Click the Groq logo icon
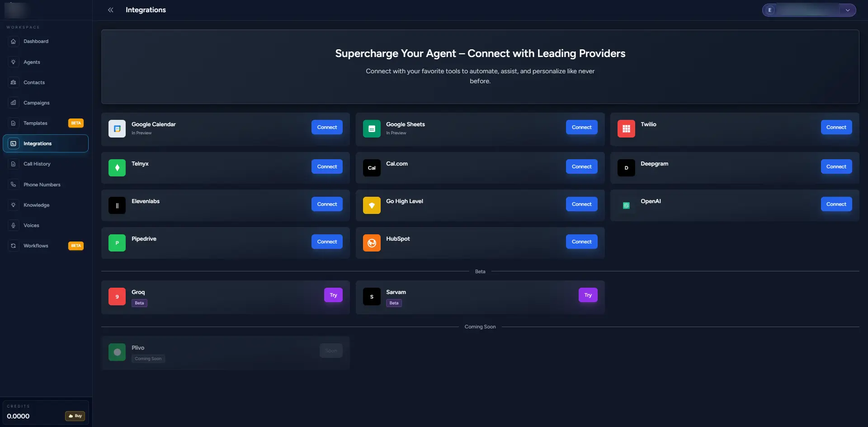Image resolution: width=868 pixels, height=427 pixels. 117,297
